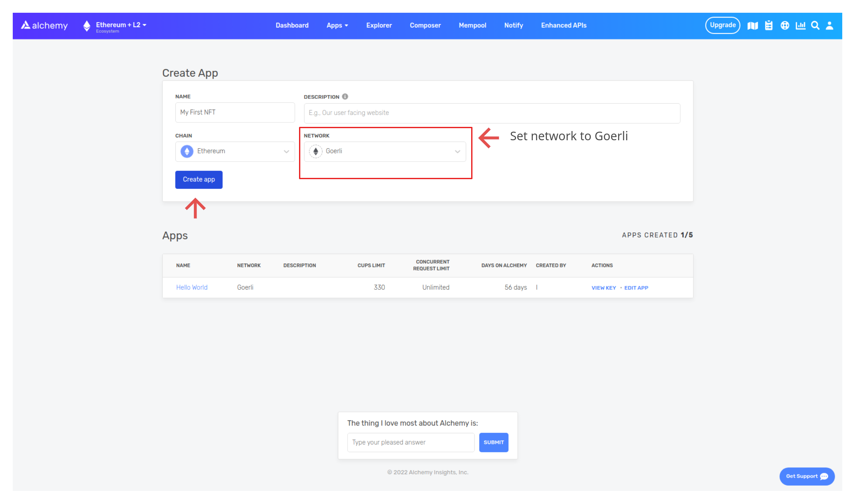Open the Notify page
This screenshot has height=504, width=855.
[513, 26]
